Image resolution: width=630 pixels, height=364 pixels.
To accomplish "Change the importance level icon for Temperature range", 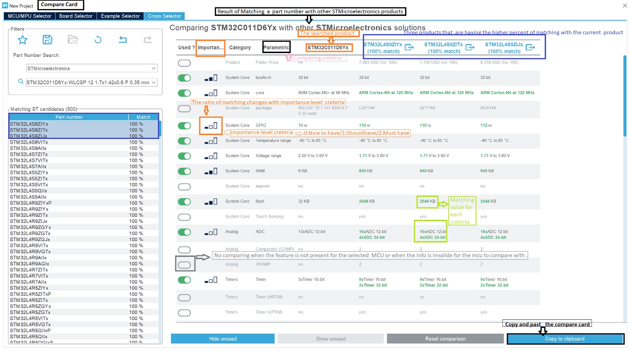I will click(211, 141).
